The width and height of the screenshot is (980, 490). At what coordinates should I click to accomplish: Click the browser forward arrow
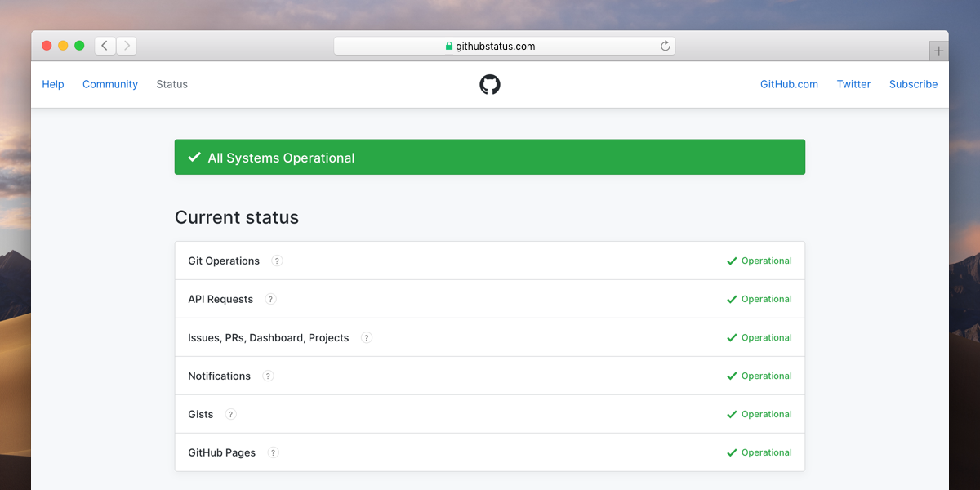tap(127, 46)
